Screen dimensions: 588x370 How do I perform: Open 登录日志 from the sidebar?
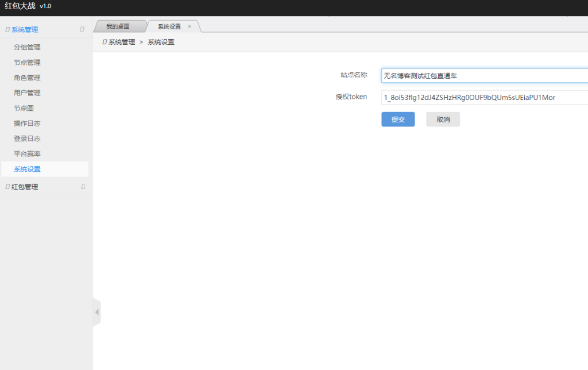pyautogui.click(x=27, y=138)
